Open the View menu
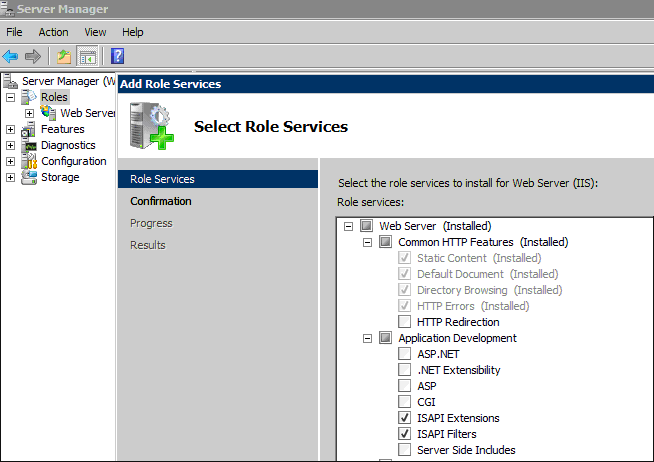Image resolution: width=654 pixels, height=462 pixels. pos(95,32)
